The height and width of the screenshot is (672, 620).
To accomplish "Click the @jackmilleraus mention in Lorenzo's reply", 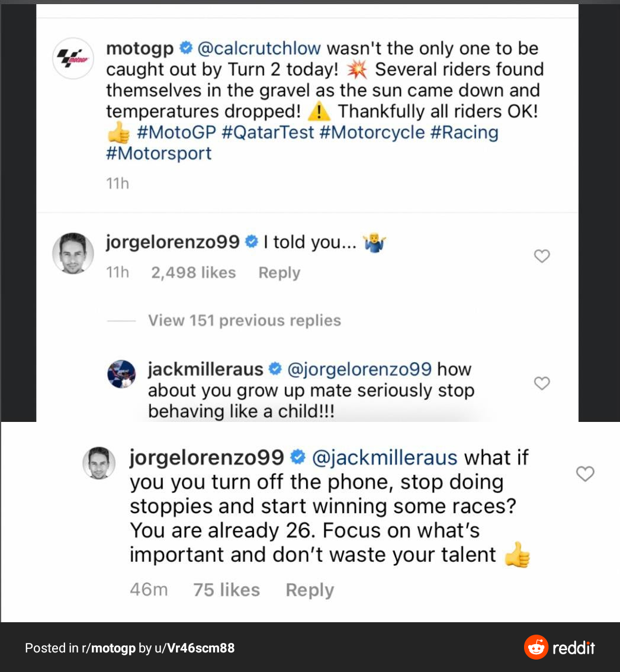I will [384, 457].
